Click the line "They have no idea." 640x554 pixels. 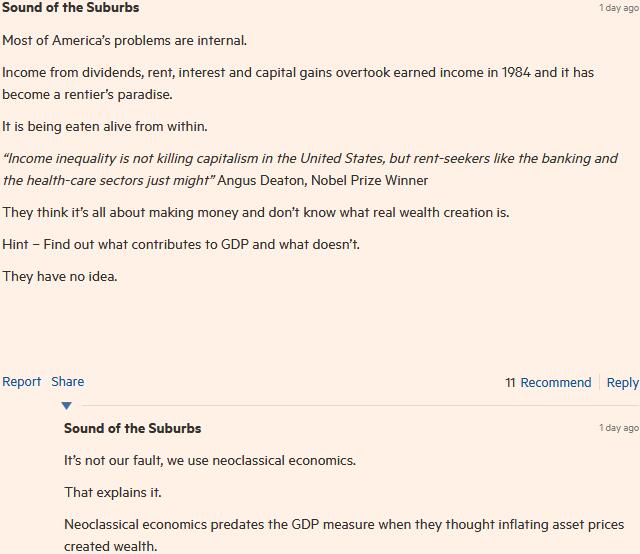tap(60, 277)
